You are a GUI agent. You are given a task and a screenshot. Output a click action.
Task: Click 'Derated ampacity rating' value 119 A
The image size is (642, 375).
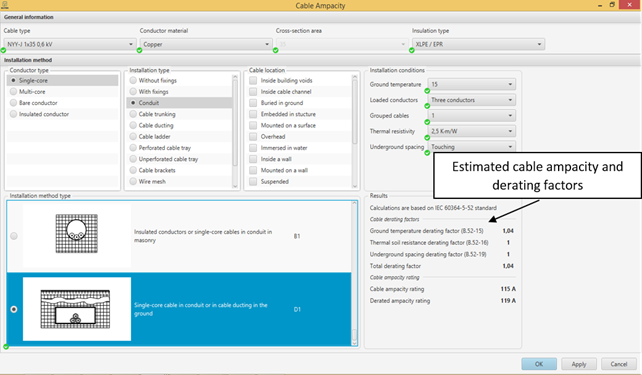tap(508, 300)
